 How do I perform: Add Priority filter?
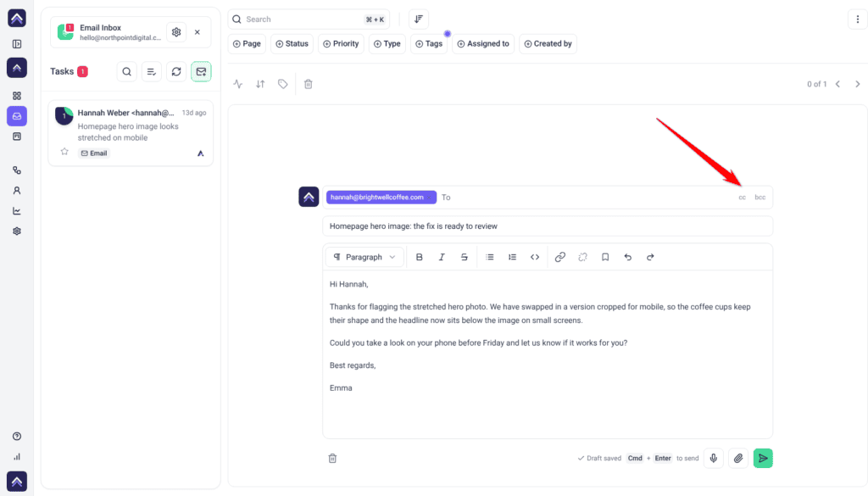coord(341,44)
